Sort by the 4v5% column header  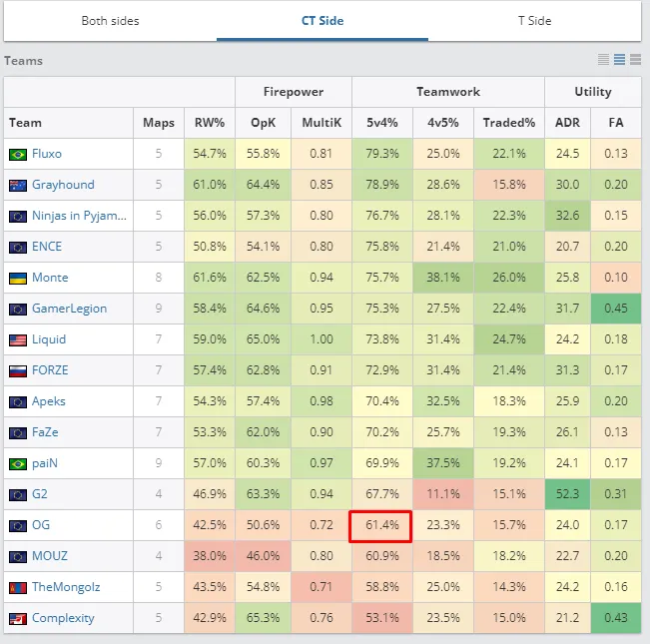point(443,123)
